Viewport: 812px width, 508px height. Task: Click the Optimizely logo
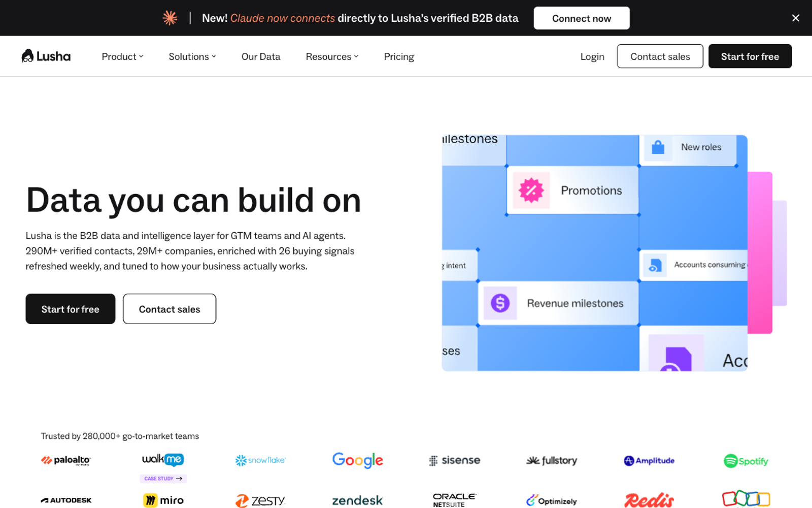[552, 500]
